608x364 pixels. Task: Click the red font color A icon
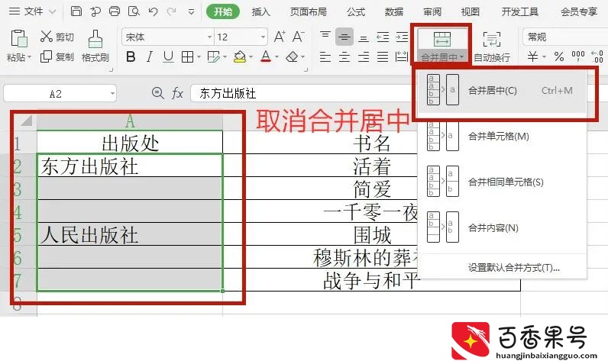[266, 57]
